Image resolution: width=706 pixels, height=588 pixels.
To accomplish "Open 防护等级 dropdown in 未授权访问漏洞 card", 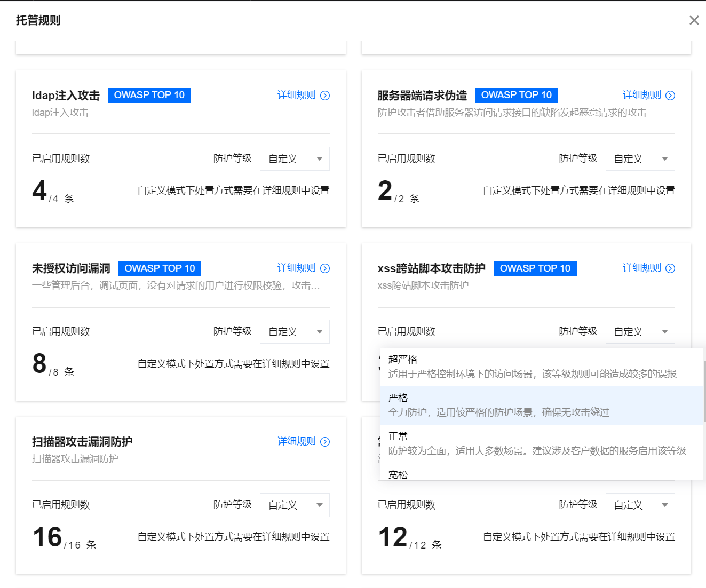I will (x=295, y=331).
